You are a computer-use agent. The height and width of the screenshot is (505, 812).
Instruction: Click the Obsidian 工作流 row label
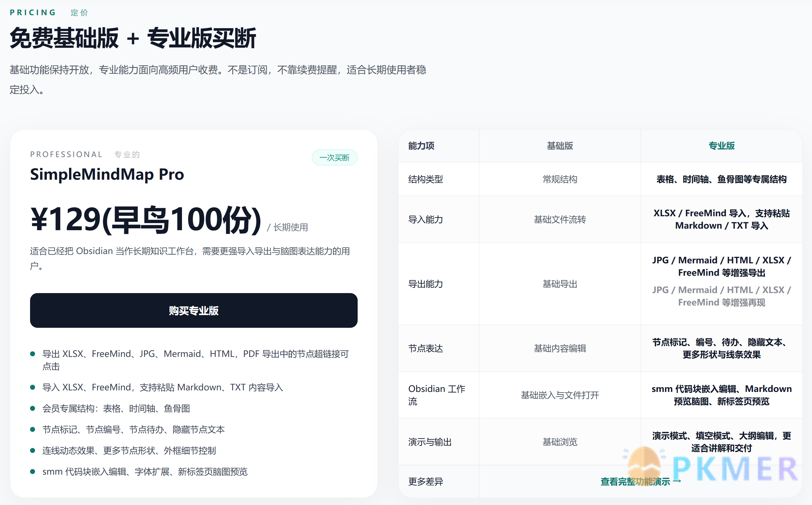(437, 395)
